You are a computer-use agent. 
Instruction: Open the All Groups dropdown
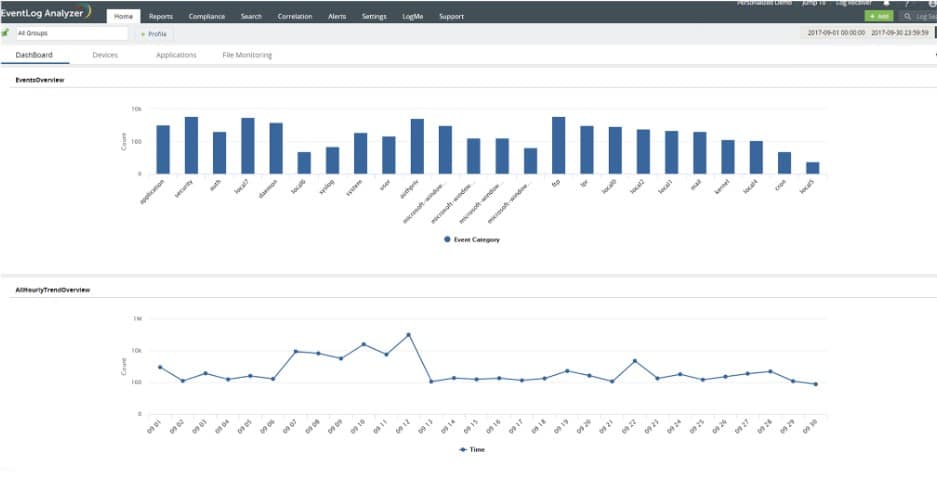(x=71, y=33)
